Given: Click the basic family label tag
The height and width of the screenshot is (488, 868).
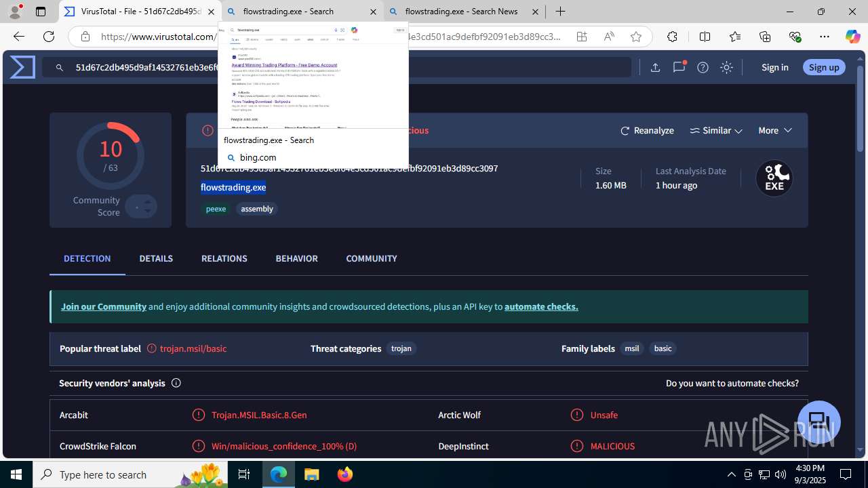Looking at the screenshot, I should tap(663, 348).
